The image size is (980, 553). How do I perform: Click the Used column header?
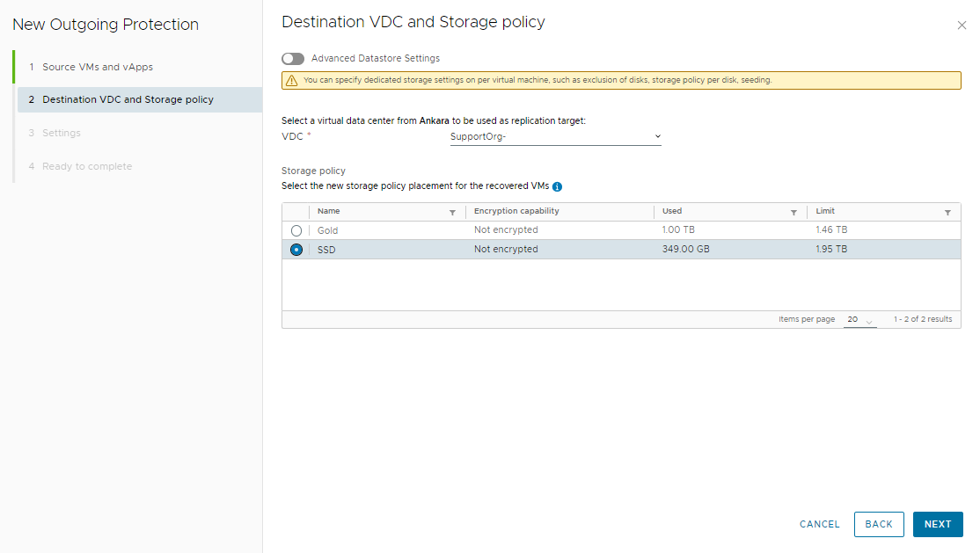(672, 211)
